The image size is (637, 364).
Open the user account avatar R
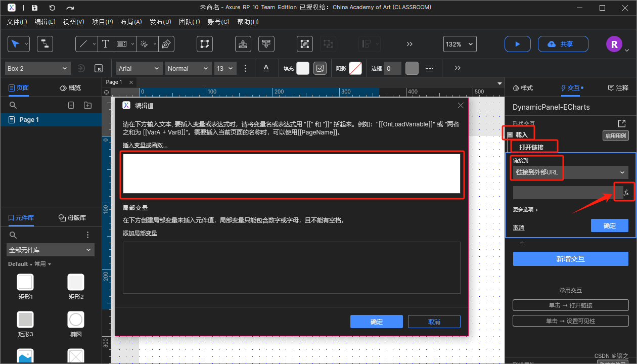(614, 44)
